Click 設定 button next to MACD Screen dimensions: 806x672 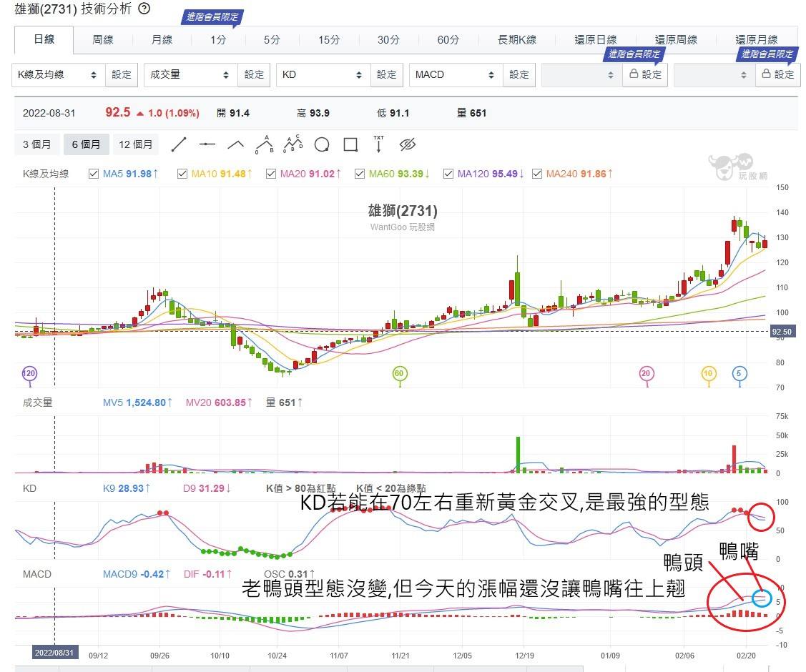[x=519, y=75]
